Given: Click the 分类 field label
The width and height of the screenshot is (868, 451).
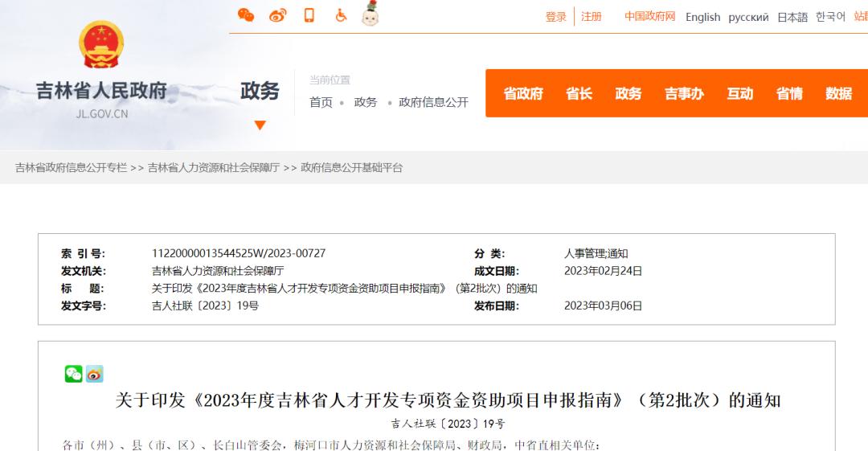Looking at the screenshot, I should point(489,254).
